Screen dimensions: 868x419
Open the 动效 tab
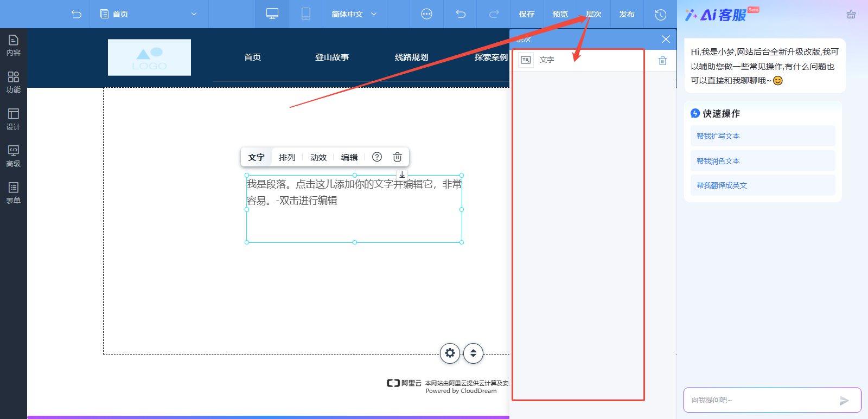pyautogui.click(x=318, y=157)
